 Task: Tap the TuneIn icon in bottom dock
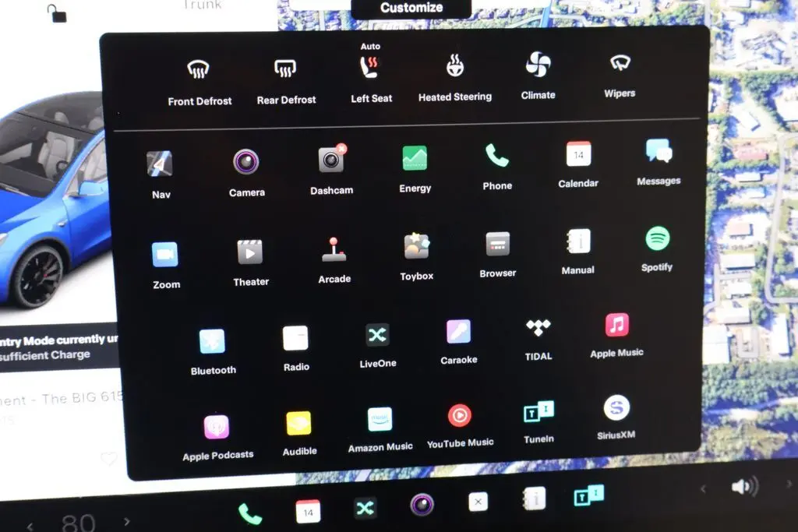point(589,495)
